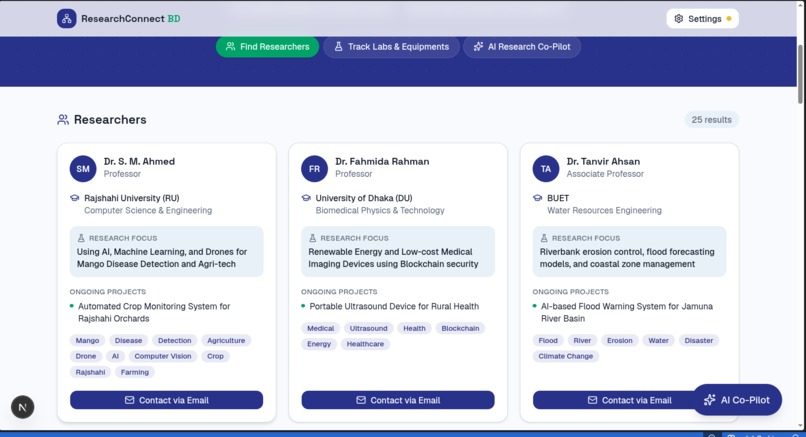
Task: Open the AI Research Co-Pilot tab
Action: click(x=522, y=47)
